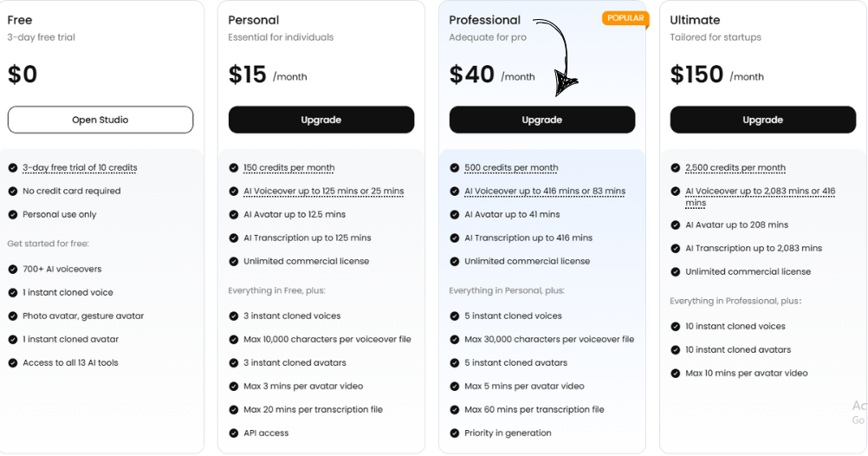Click the 500 credits per month link
868x456 pixels.
click(511, 168)
